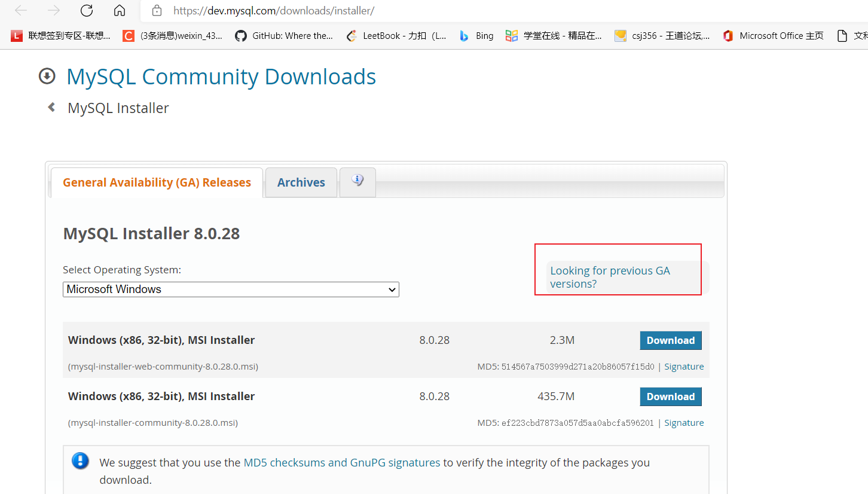Click the MD5 value starting 514567a7

click(x=577, y=367)
